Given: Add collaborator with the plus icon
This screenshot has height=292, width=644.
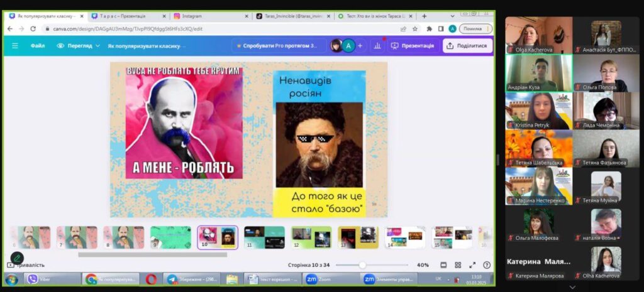Looking at the screenshot, I should click(x=360, y=46).
